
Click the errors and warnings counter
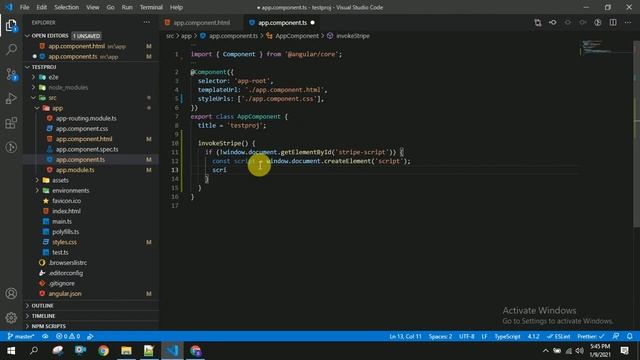[68, 336]
